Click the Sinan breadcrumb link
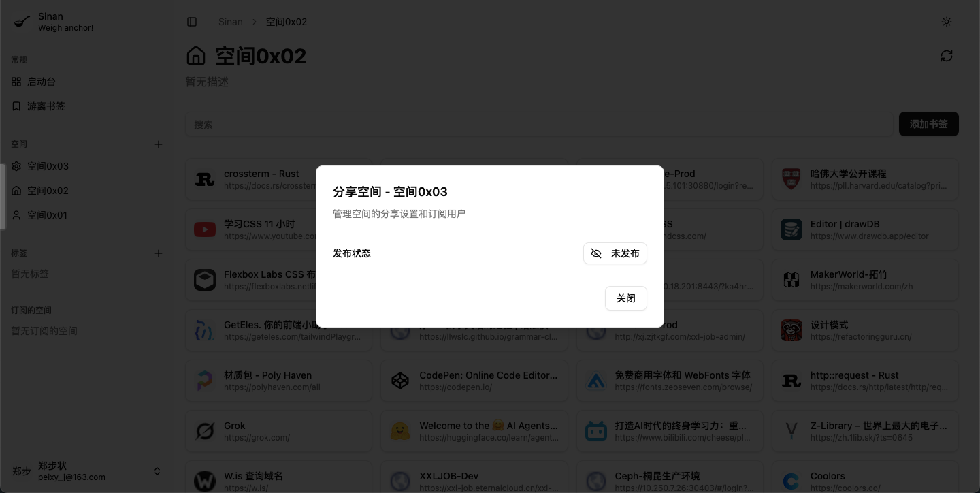 coord(231,22)
